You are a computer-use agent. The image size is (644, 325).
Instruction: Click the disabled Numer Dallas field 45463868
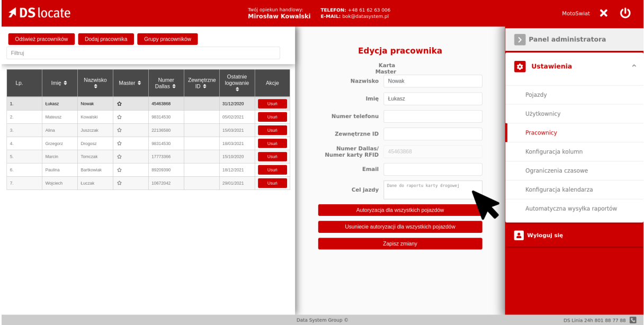coord(433,152)
